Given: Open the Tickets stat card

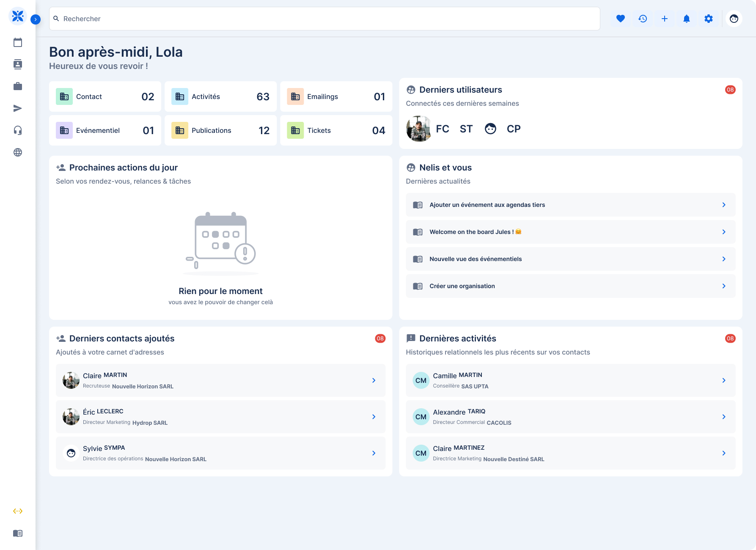Looking at the screenshot, I should coord(336,130).
